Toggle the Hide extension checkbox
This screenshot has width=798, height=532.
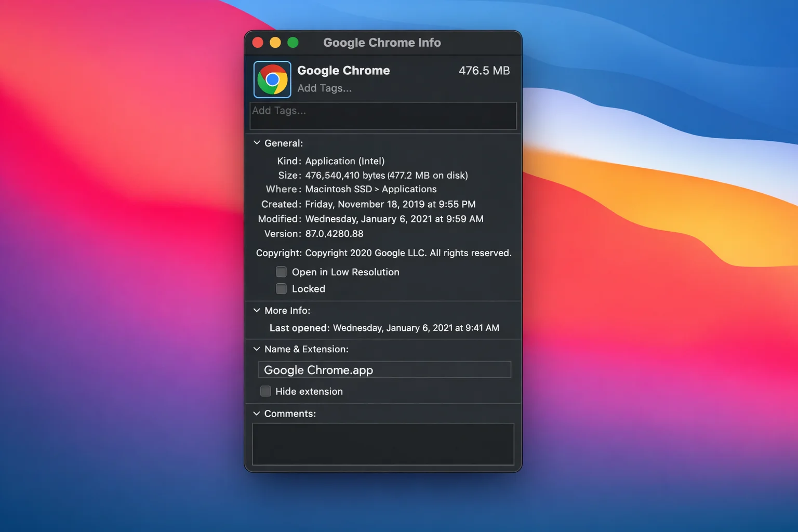point(265,391)
